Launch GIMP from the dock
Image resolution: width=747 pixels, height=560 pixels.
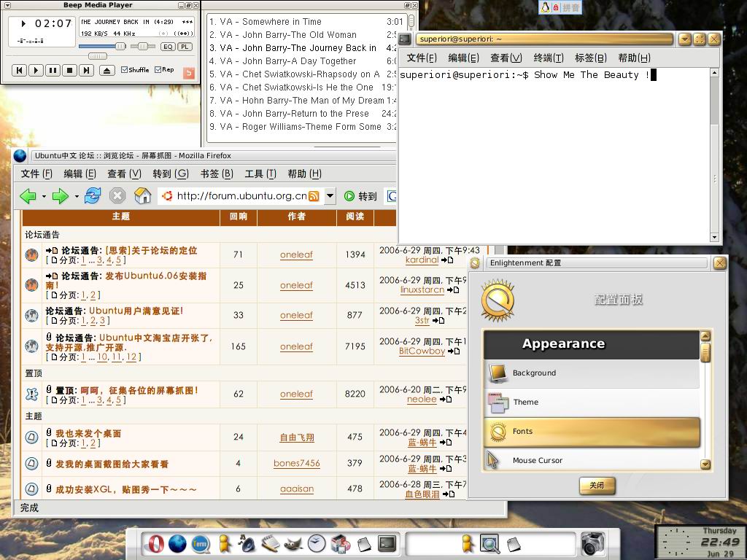coord(293,544)
